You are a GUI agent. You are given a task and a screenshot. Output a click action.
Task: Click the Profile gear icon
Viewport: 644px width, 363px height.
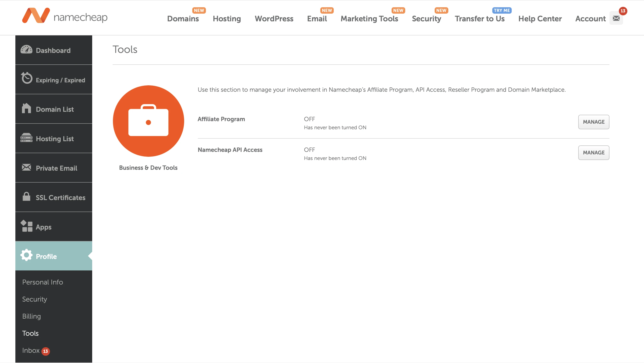point(26,255)
